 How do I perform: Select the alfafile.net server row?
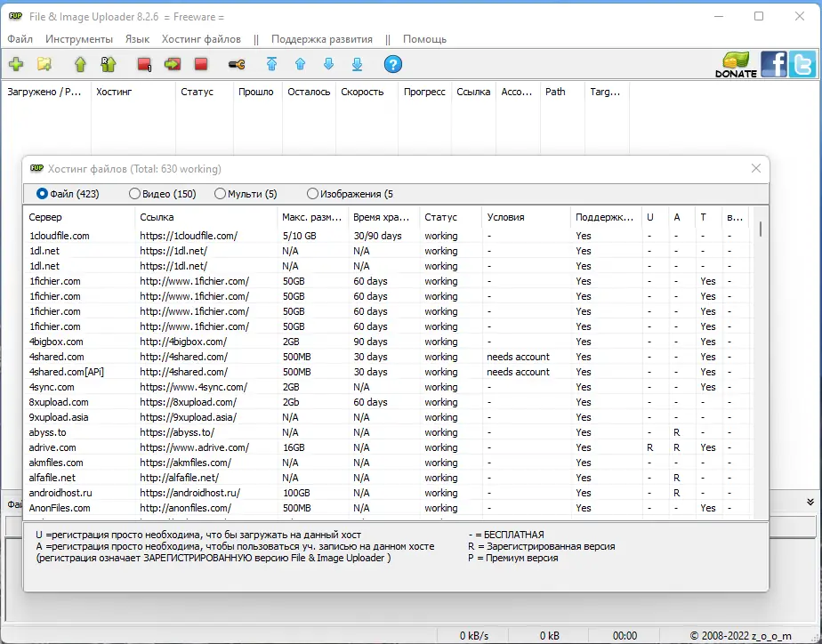coord(386,478)
